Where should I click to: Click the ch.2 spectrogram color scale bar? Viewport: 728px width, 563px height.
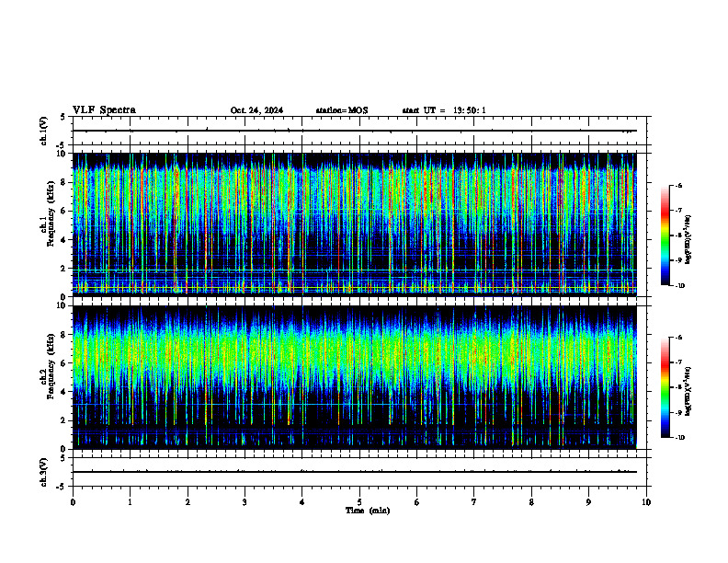[665, 387]
